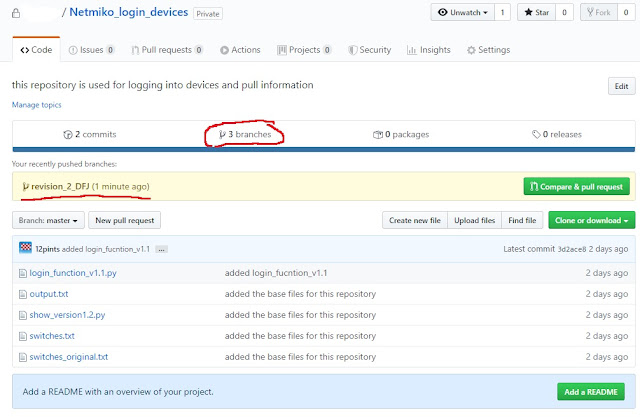
Task: Click file icon beside switches.txt
Action: [23, 336]
